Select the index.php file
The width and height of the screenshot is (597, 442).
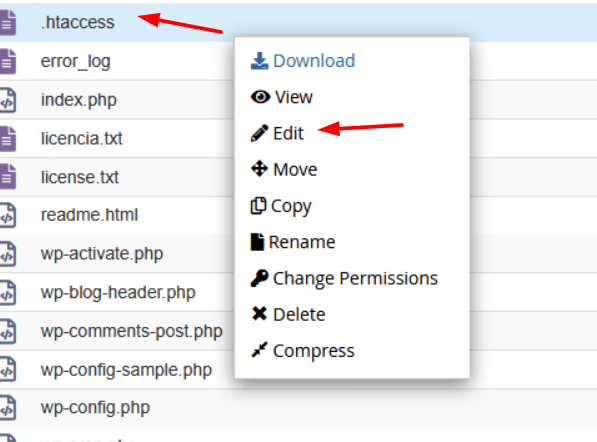pos(78,100)
